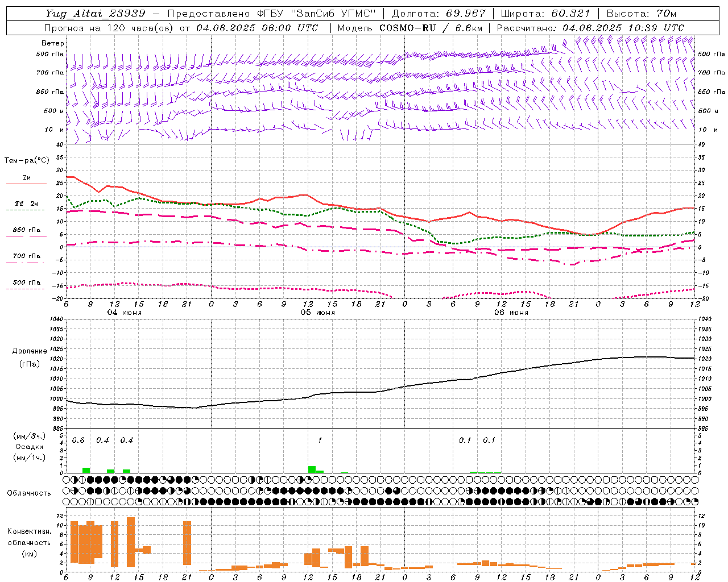Click the Давление chart label

click(30, 351)
